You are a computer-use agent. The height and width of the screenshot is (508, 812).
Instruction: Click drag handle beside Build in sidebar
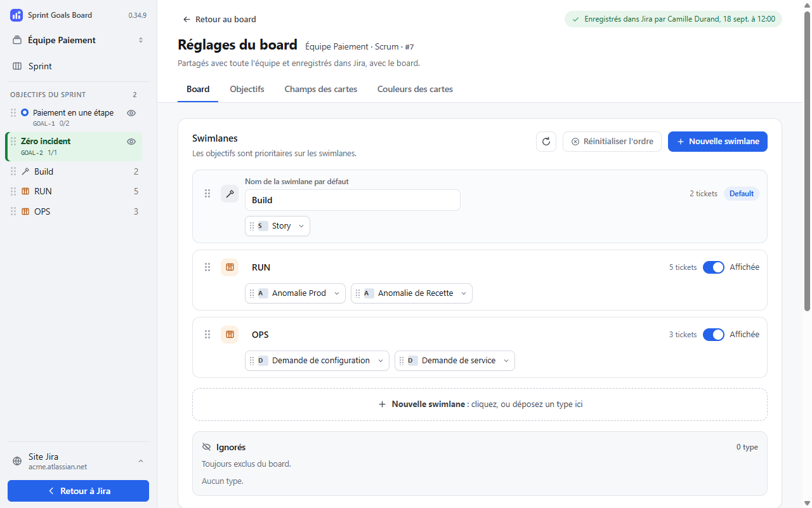click(x=13, y=171)
